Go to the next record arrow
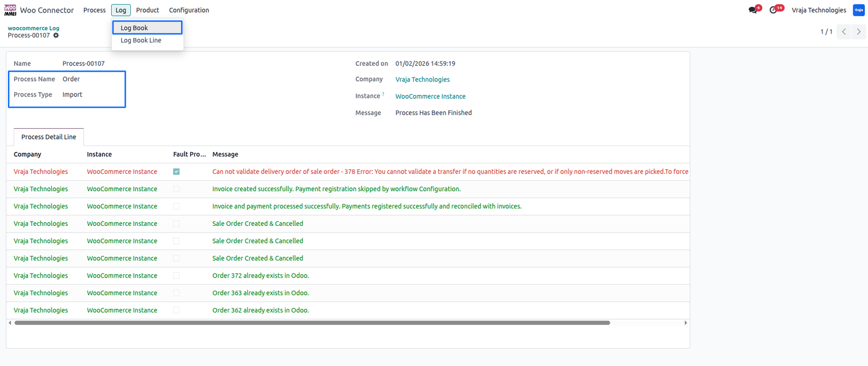Viewport: 868px width, 366px height. click(859, 31)
